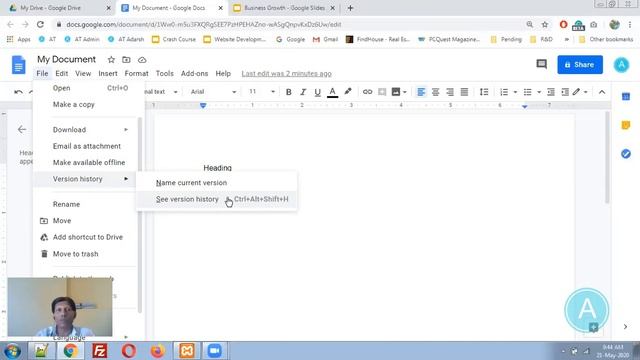This screenshot has width=640, height=360.
Task: Star the My Document title
Action: click(x=111, y=60)
